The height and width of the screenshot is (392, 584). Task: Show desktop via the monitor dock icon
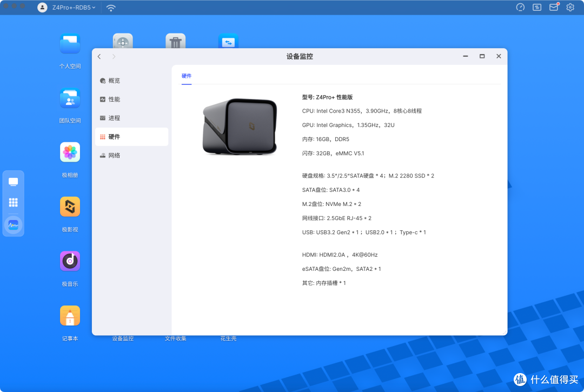pos(14,182)
